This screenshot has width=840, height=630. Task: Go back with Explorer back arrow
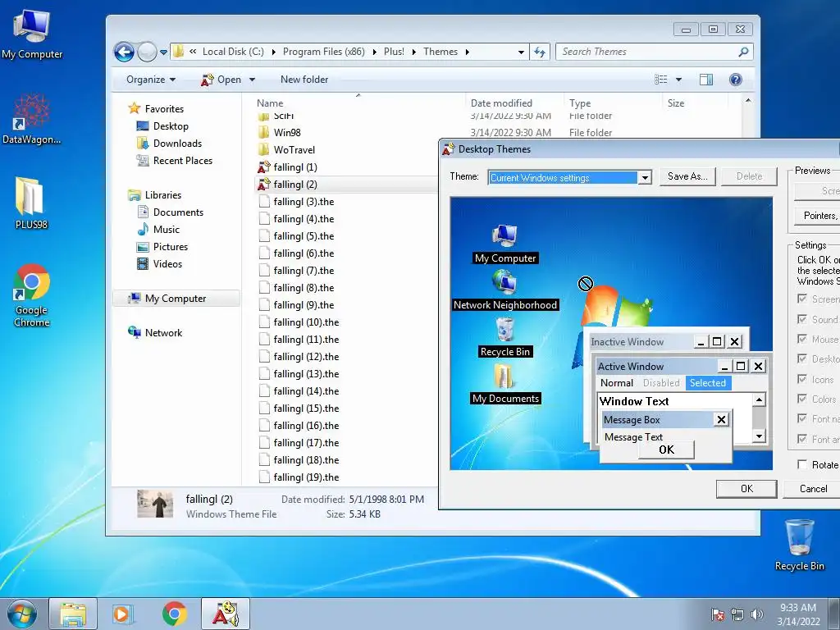pos(125,52)
